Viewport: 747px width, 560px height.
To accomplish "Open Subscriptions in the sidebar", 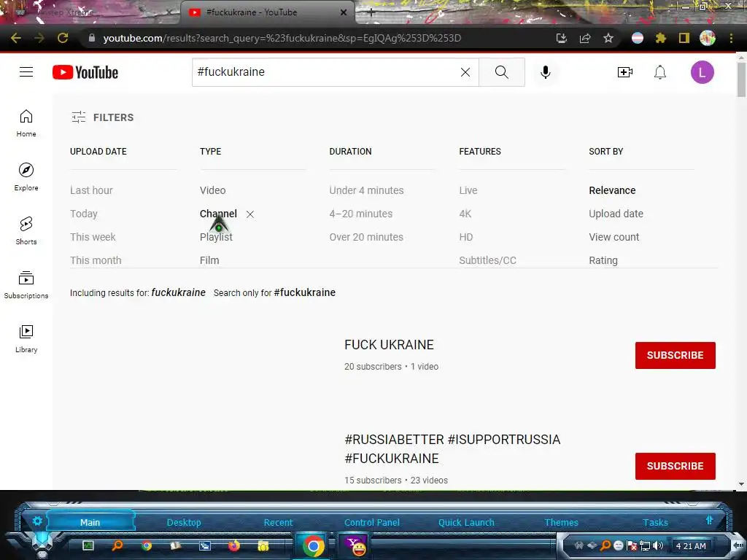I will pyautogui.click(x=26, y=285).
